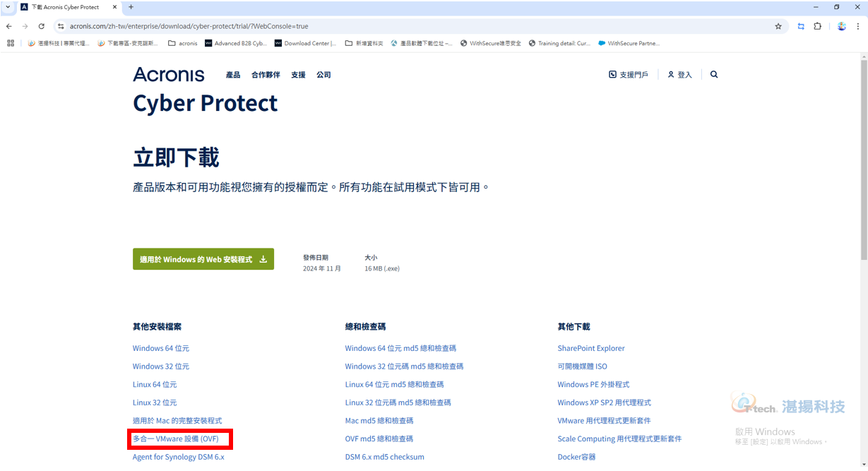
Task: Open a new browser tab
Action: pos(131,7)
